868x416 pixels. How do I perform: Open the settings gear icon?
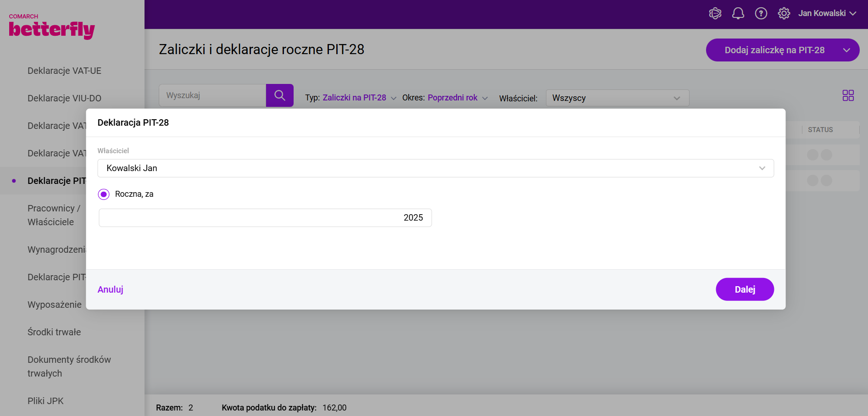click(x=784, y=14)
